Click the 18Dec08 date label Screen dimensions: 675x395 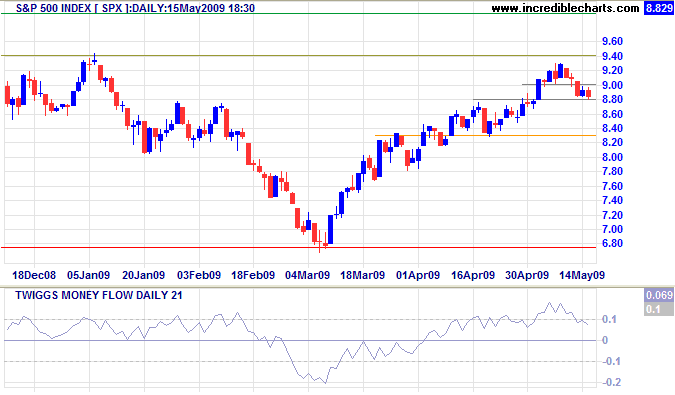(x=34, y=275)
